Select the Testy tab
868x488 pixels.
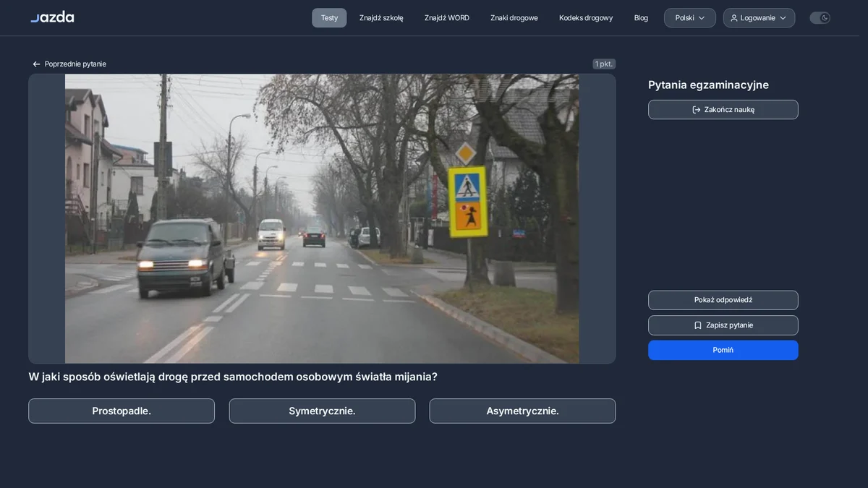[329, 18]
